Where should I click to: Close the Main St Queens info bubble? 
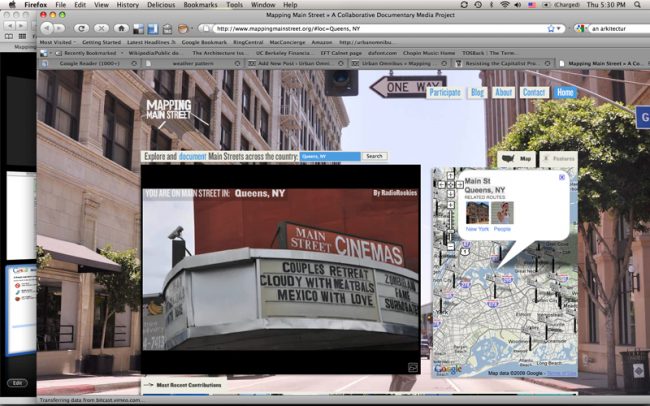[562, 177]
